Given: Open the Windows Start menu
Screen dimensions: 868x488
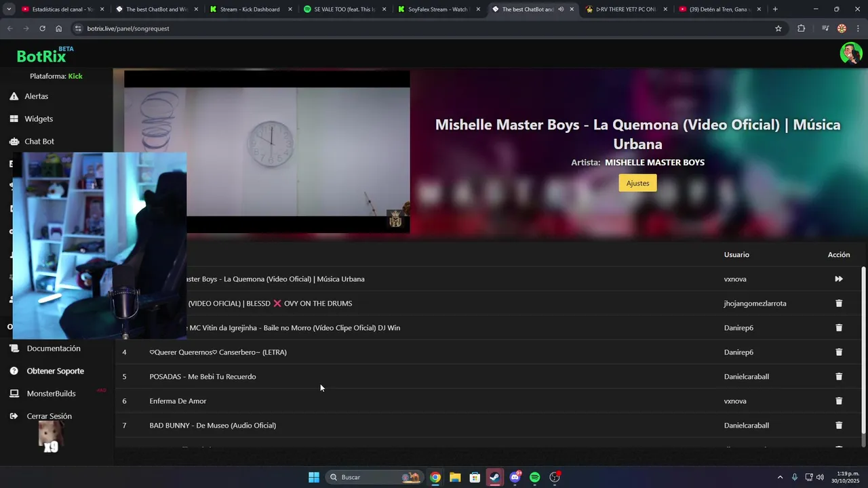Looking at the screenshot, I should (314, 477).
